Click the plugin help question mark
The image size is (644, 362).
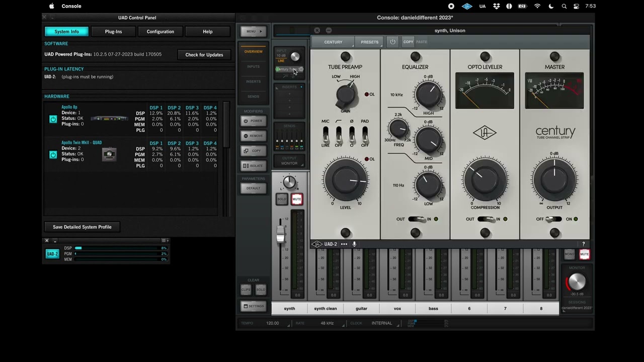(584, 244)
